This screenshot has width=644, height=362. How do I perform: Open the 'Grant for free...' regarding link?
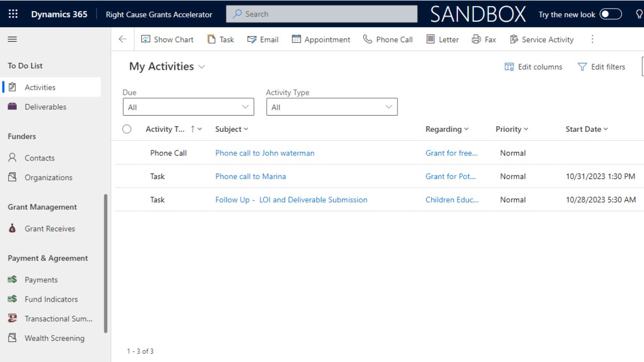point(452,153)
